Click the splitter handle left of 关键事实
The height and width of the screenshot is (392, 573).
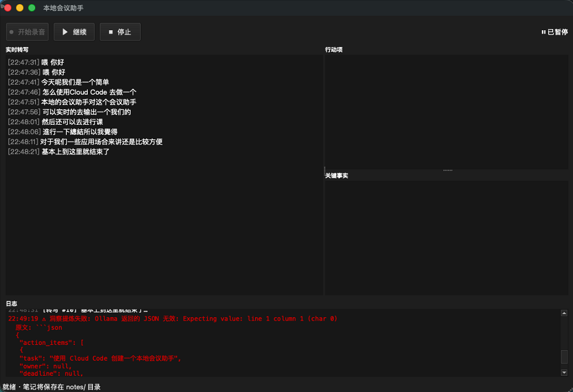point(324,171)
